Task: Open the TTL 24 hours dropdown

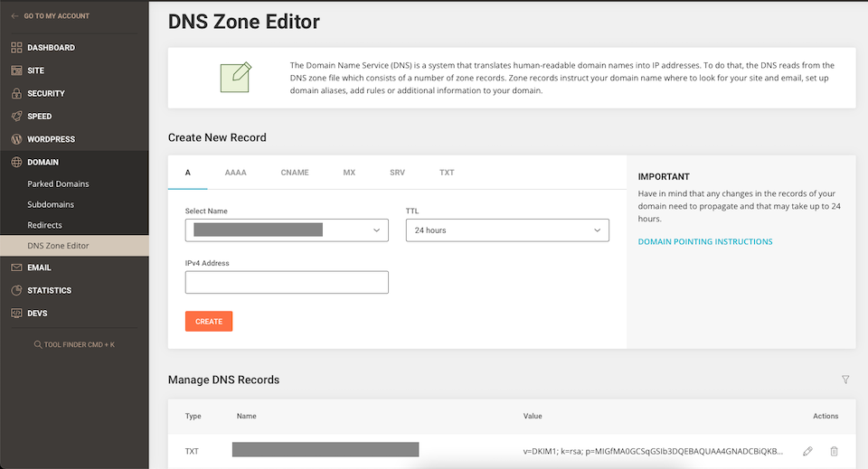Action: coord(507,230)
